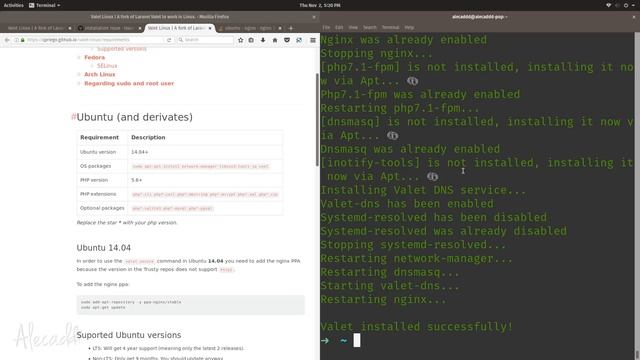Click the add-apt-repository code block
The height and width of the screenshot is (360, 640).
pyautogui.click(x=191, y=305)
